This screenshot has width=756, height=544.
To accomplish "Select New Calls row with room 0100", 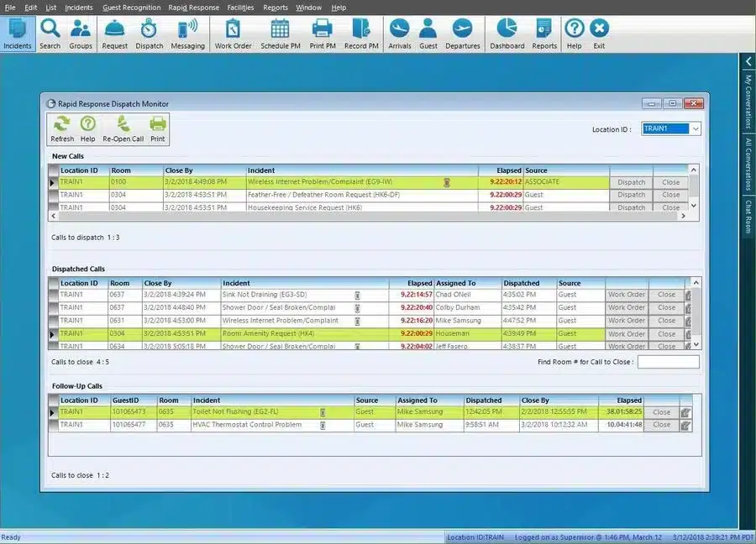I will click(x=328, y=182).
